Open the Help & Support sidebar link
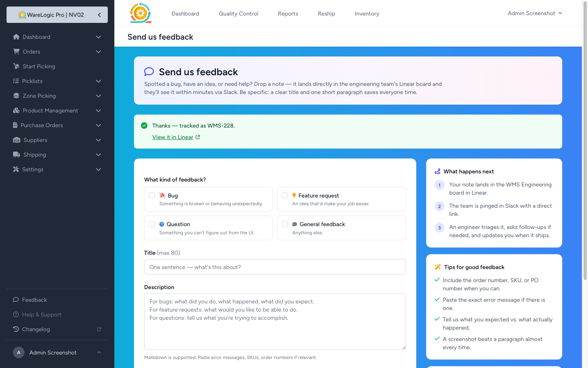 tap(57, 314)
